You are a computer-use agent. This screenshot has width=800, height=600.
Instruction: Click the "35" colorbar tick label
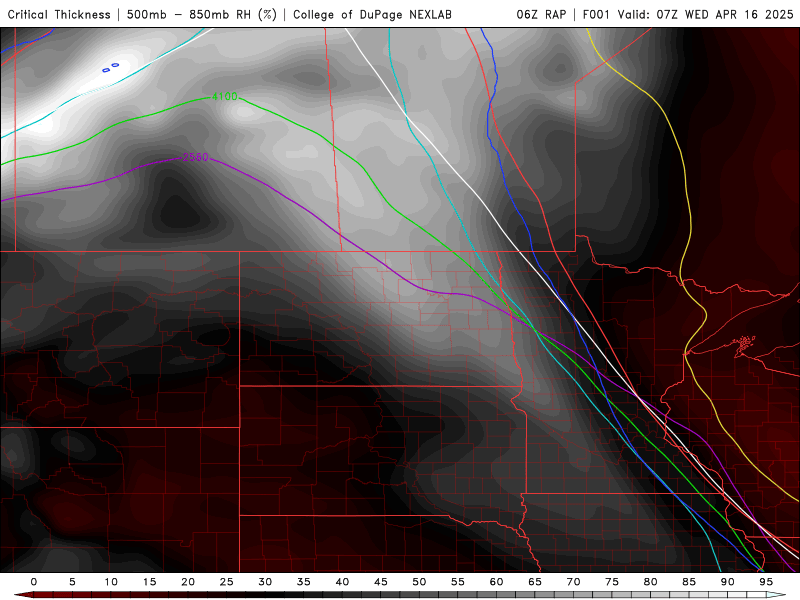pos(304,582)
